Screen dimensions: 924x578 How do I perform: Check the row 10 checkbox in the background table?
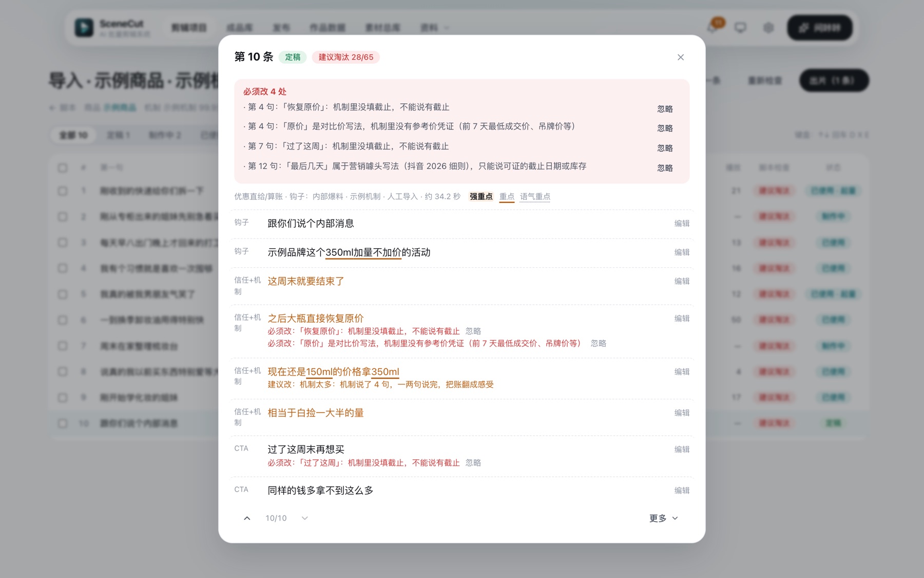coord(63,423)
